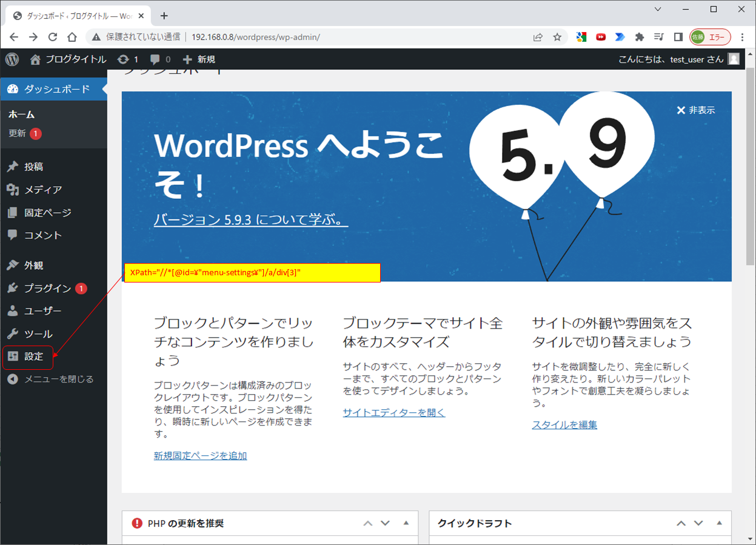Open the updates indicator in admin bar
Image resolution: width=756 pixels, height=545 pixels.
[128, 59]
